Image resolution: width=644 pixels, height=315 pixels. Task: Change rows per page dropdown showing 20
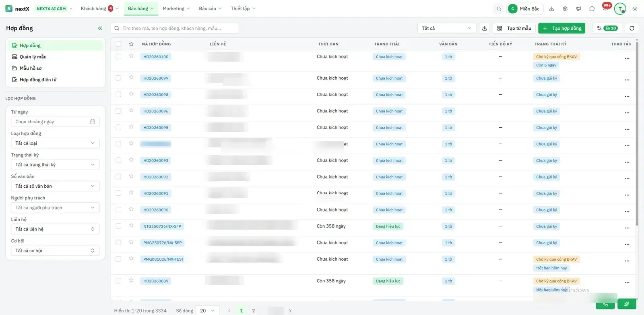208,311
